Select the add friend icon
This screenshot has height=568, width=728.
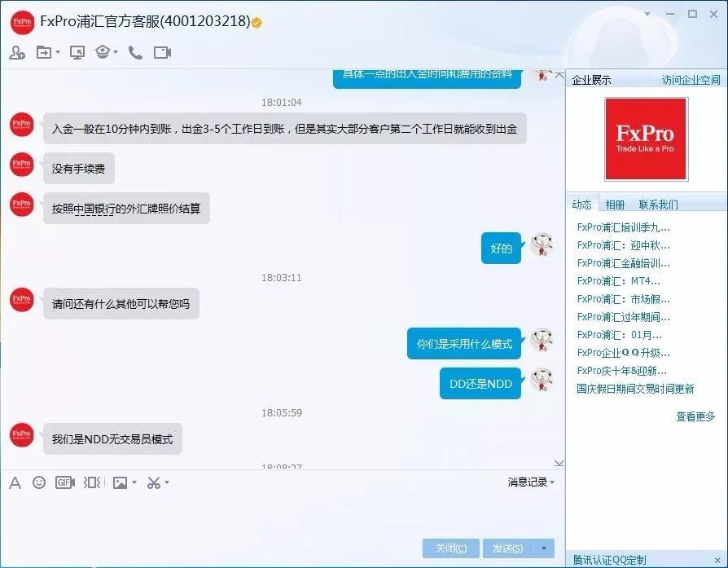pos(18,51)
